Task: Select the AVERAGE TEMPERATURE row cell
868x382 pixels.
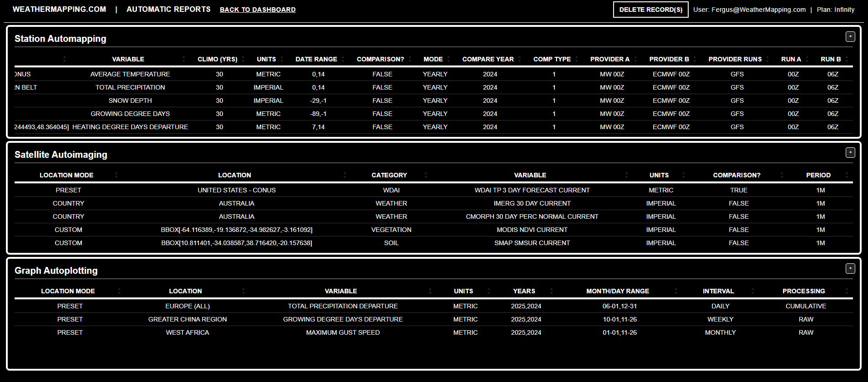Action: click(130, 74)
